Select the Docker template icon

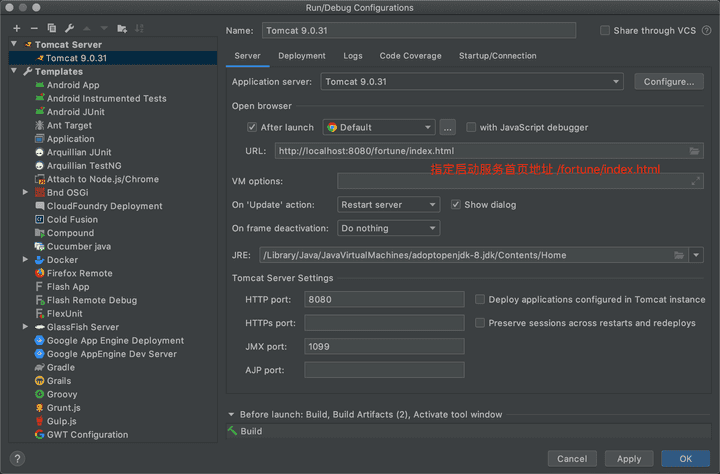[39, 260]
